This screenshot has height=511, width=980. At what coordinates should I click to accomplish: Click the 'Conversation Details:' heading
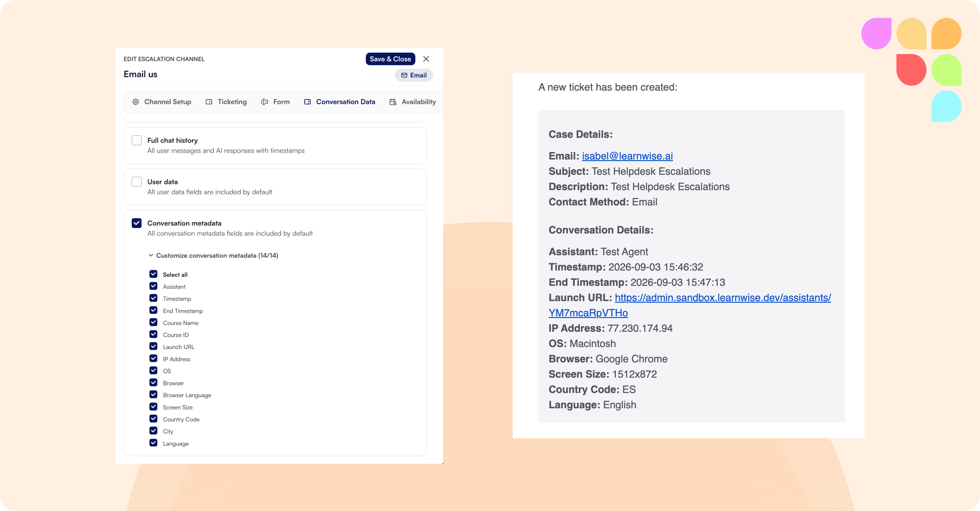tap(601, 230)
